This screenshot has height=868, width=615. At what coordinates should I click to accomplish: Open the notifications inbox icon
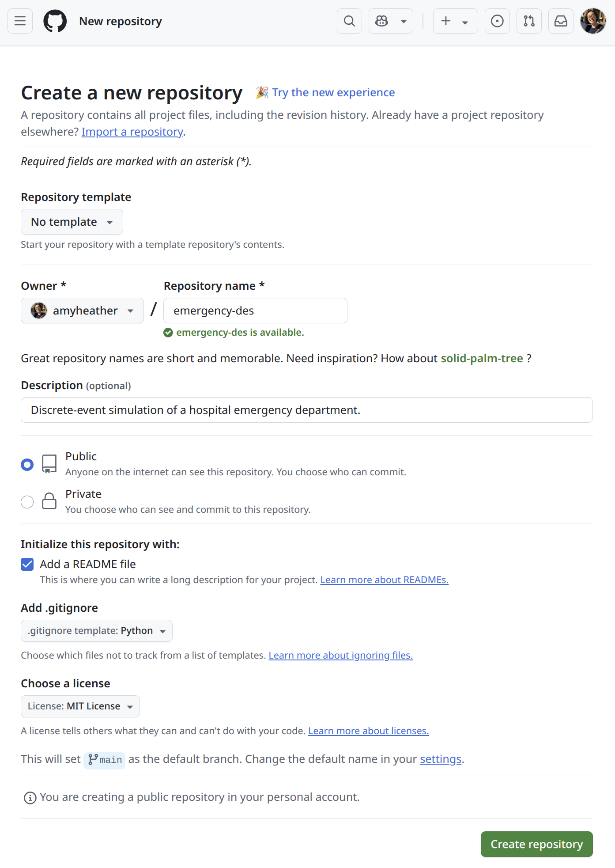(x=561, y=21)
